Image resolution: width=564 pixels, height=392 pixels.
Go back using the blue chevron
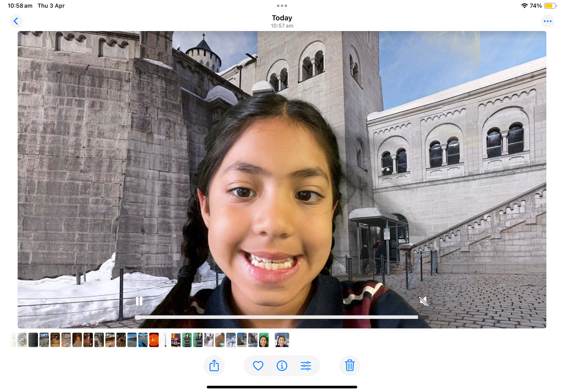16,21
